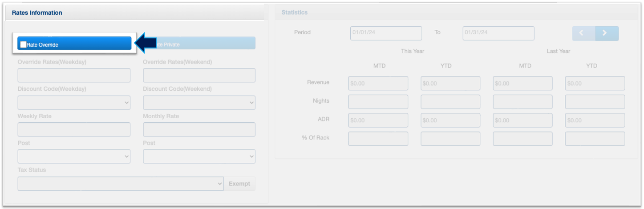The height and width of the screenshot is (209, 644).
Task: Open the Post dropdown under Weekly Rate
Action: (x=74, y=157)
